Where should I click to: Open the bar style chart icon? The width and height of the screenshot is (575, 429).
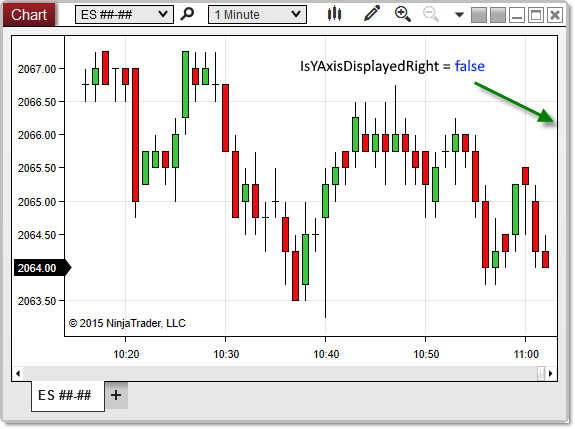[334, 14]
